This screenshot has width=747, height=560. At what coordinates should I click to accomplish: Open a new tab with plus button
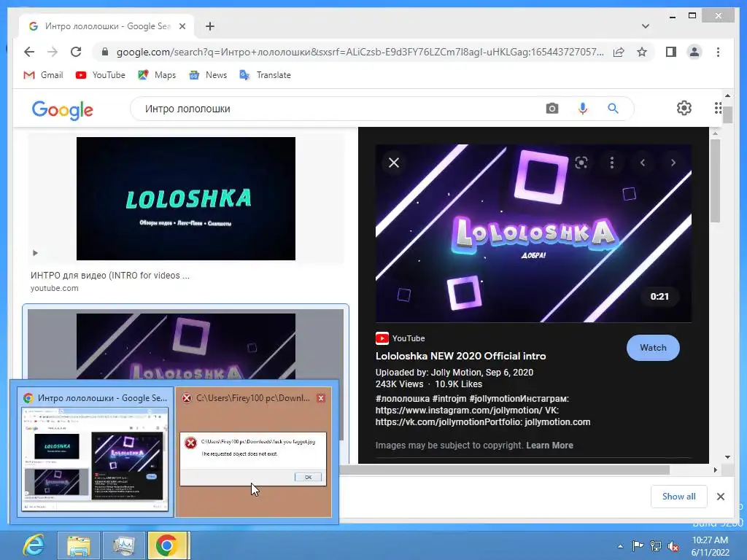coord(210,26)
